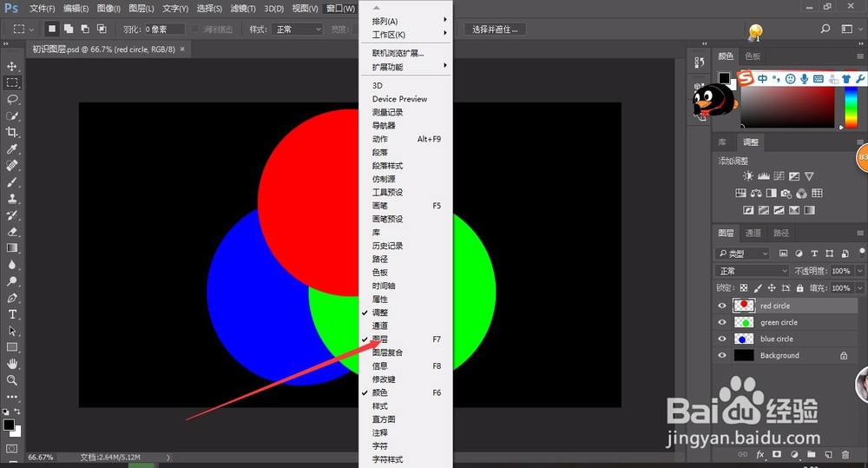The width and height of the screenshot is (868, 468).
Task: Choose the Eraser tool
Action: click(x=11, y=232)
